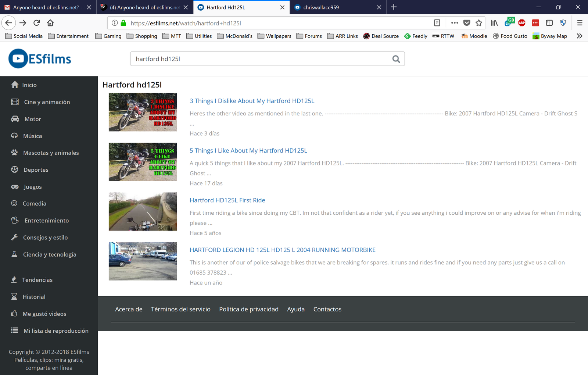
Task: Open '3 Things I Dislike' video link
Action: coord(252,101)
